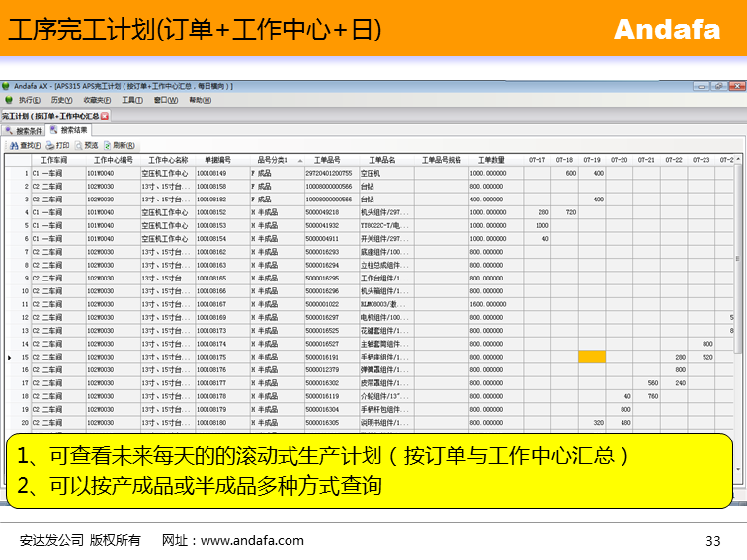Click the green Andafa AX app icon in title bar

tap(7, 87)
